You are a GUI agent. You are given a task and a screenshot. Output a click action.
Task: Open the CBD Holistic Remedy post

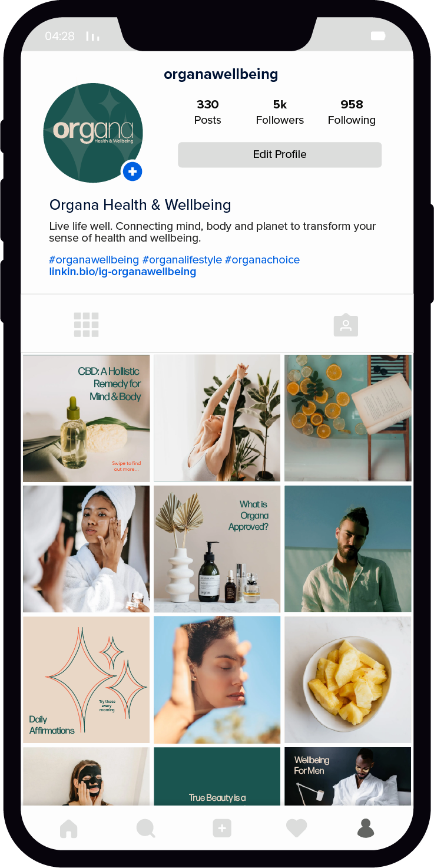coord(87,418)
